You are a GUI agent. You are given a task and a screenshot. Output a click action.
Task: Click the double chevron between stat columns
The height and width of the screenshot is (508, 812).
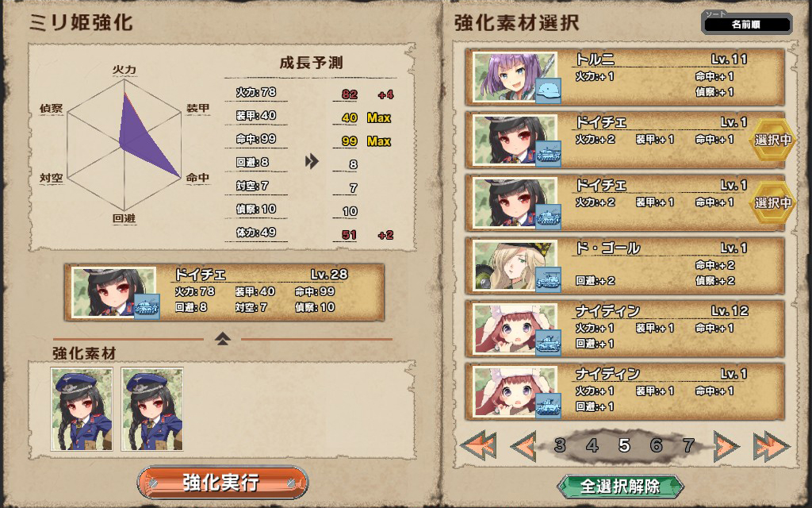click(x=311, y=162)
